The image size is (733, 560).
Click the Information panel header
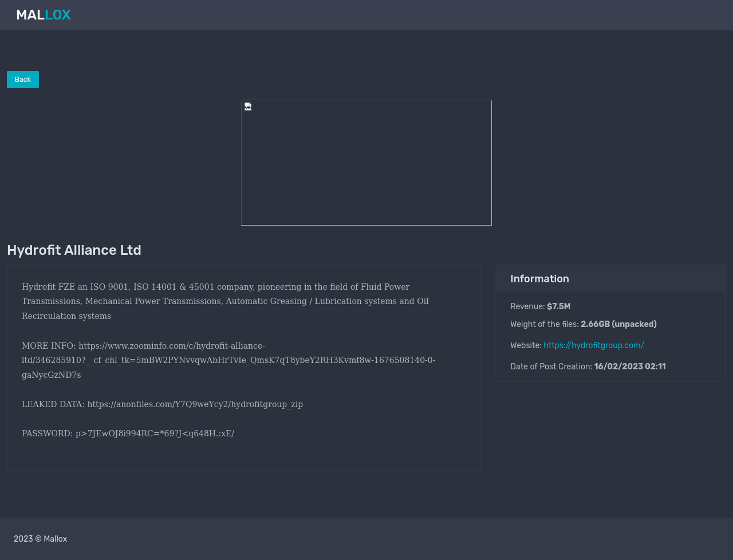610,279
